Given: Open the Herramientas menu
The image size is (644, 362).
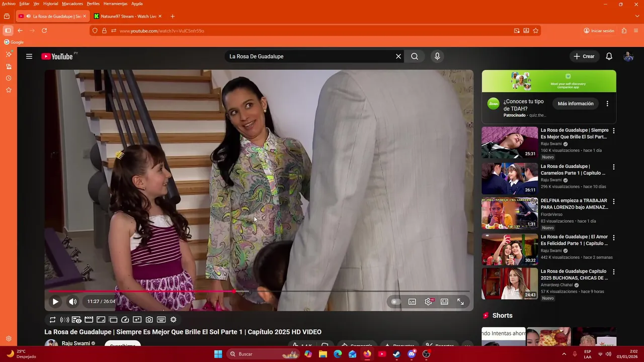Looking at the screenshot, I should pyautogui.click(x=115, y=4).
